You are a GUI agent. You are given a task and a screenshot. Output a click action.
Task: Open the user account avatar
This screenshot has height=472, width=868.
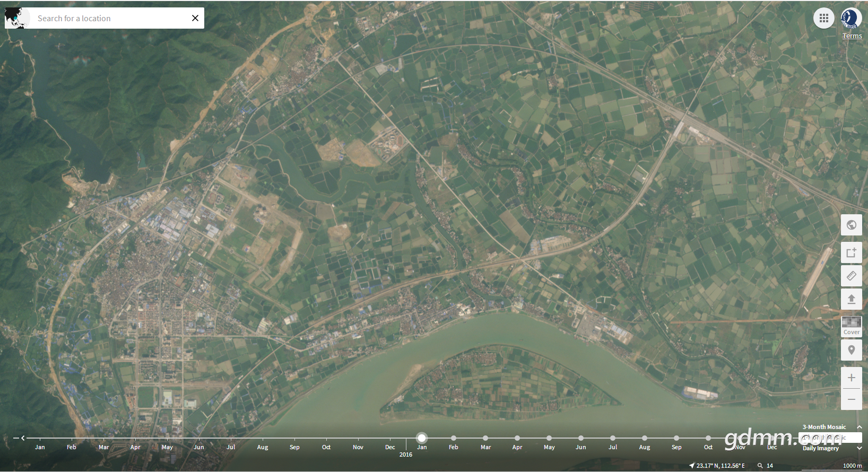click(x=850, y=19)
